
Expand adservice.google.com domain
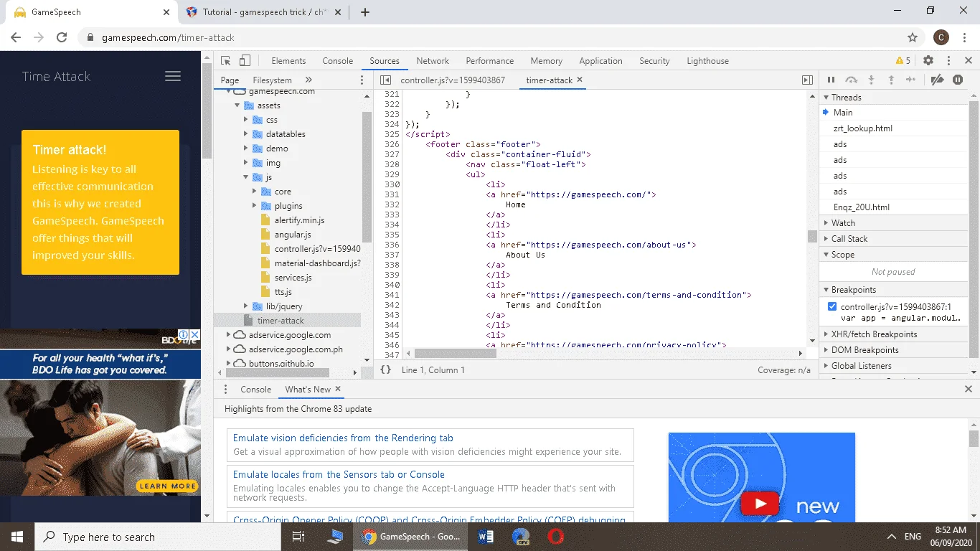(x=229, y=335)
